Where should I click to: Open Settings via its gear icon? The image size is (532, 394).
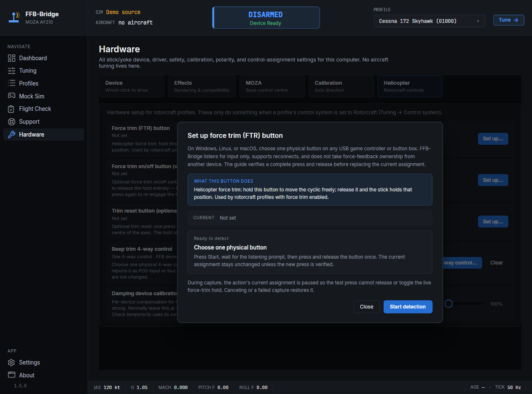[x=12, y=362]
